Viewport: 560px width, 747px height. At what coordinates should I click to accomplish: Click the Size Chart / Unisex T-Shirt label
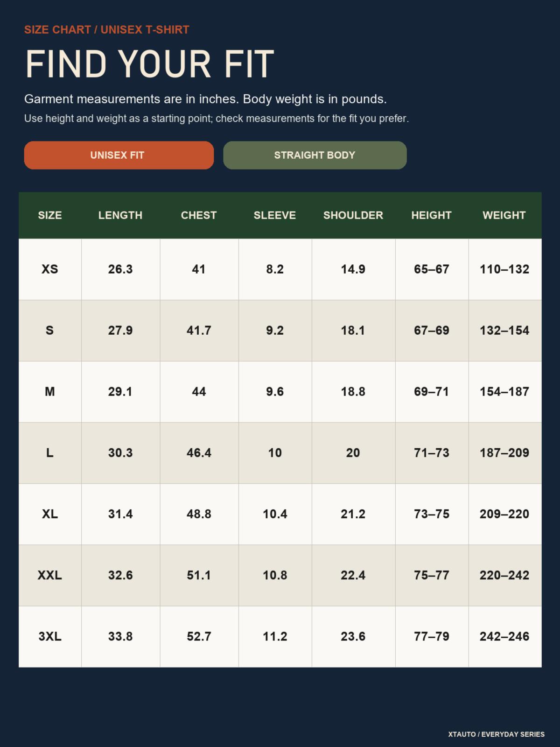[107, 29]
